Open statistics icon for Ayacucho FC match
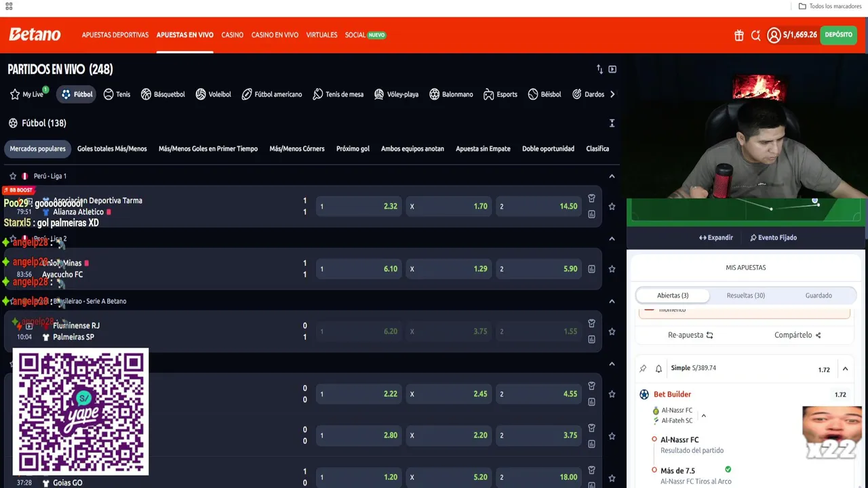 [x=591, y=269]
